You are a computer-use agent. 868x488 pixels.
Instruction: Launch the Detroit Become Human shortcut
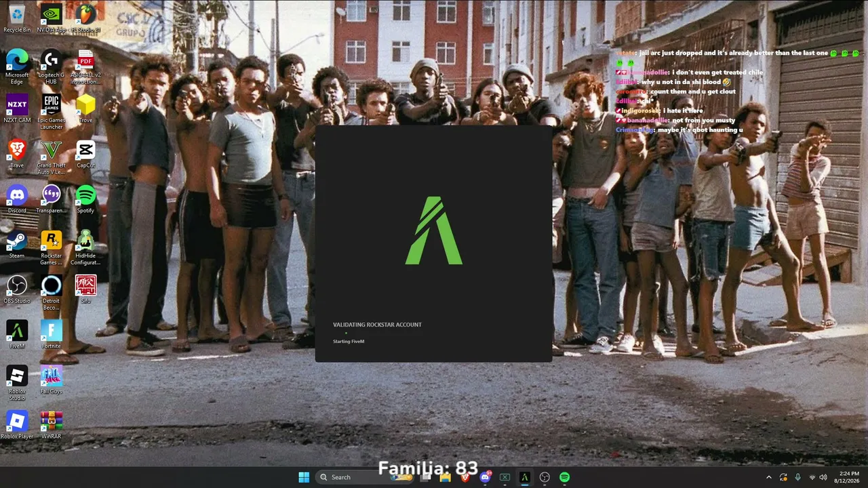51,293
